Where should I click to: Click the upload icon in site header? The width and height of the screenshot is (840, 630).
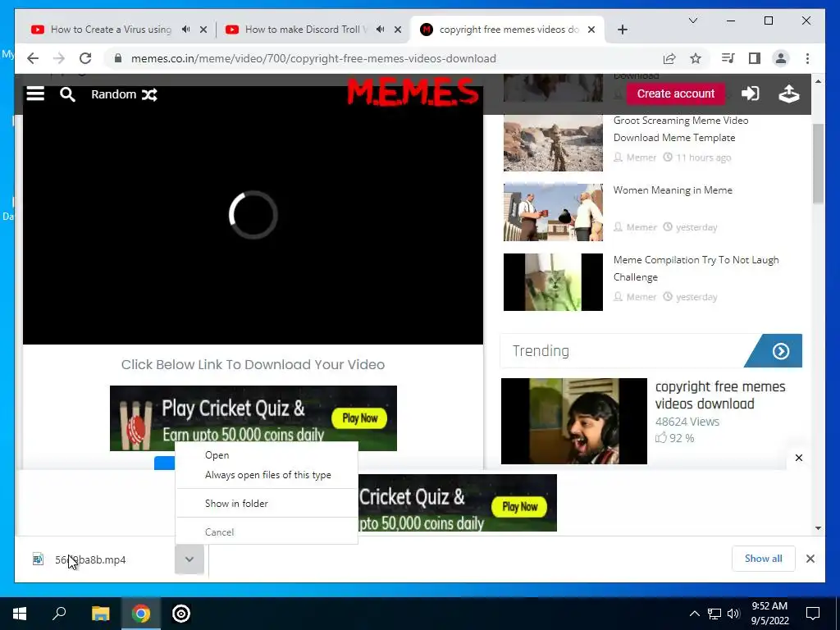(x=788, y=94)
